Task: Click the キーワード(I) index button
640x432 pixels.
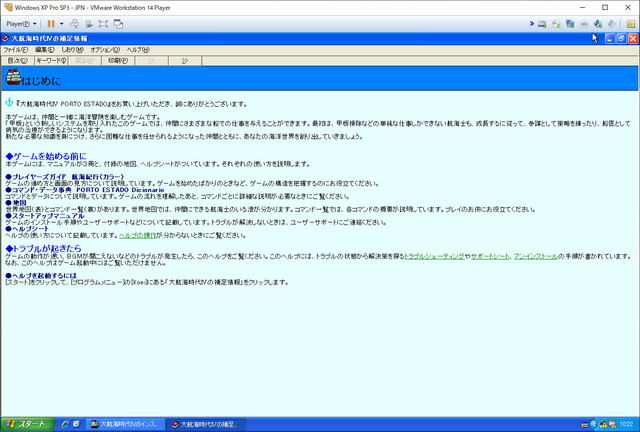Action: tap(51, 61)
